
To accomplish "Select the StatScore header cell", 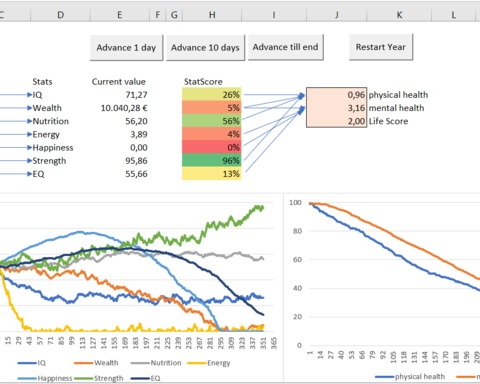I will coord(203,82).
